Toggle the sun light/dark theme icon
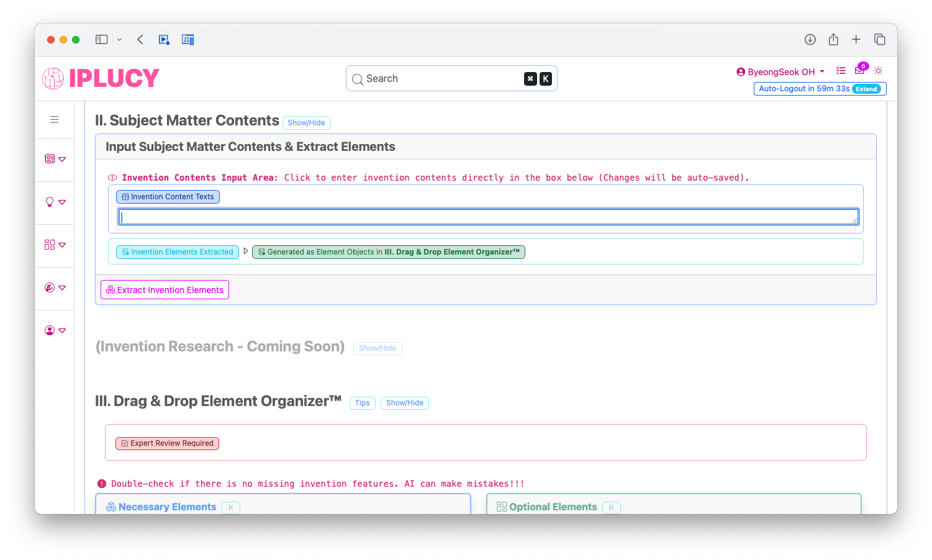Viewport: 932px width, 560px height. pos(879,71)
